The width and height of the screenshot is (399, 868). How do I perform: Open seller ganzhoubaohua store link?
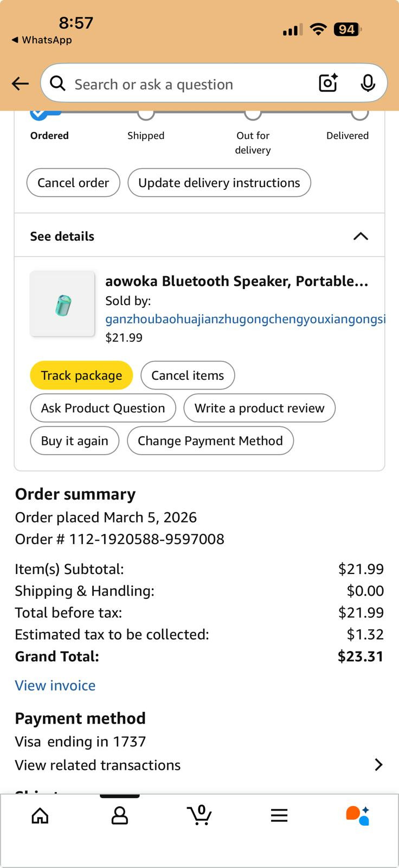245,320
